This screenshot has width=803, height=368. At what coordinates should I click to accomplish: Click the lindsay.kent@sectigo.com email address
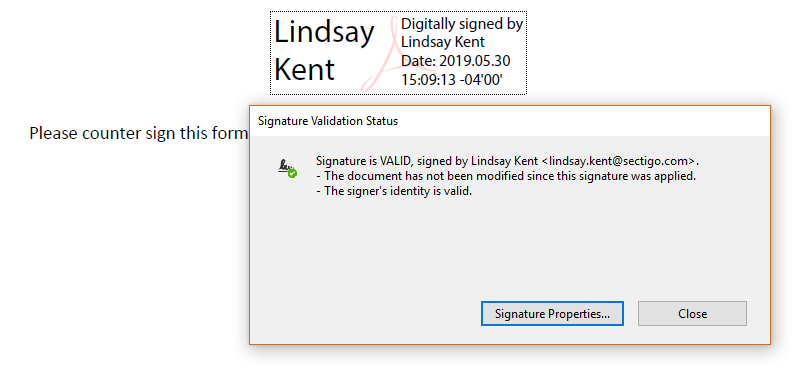pyautogui.click(x=621, y=161)
